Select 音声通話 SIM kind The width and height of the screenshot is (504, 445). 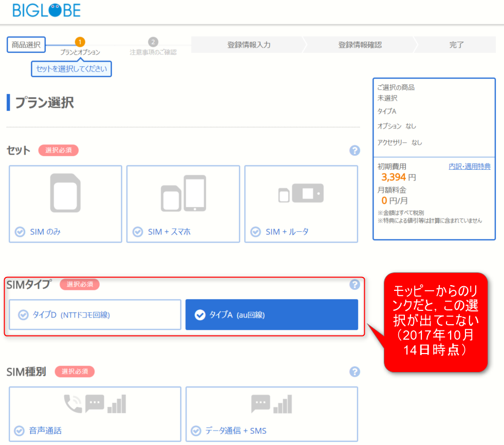point(95,414)
